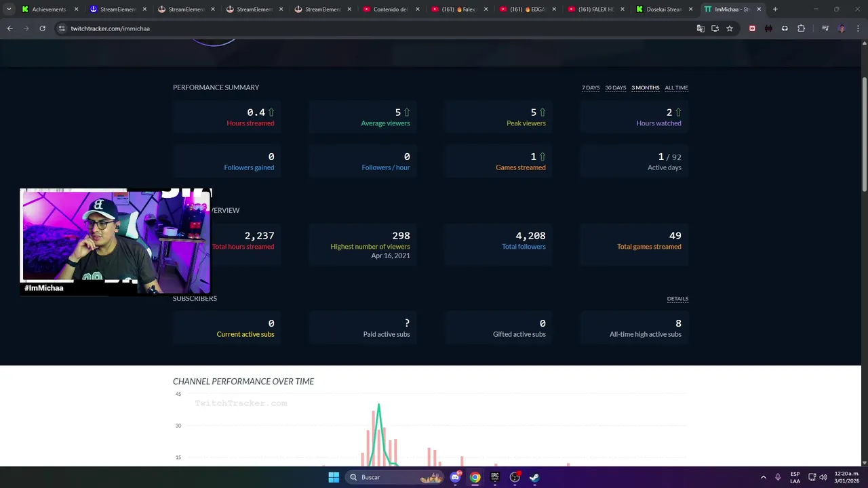Click the webcam overlay of ImMichaa
Screen dimensions: 868x488
pyautogui.click(x=116, y=242)
